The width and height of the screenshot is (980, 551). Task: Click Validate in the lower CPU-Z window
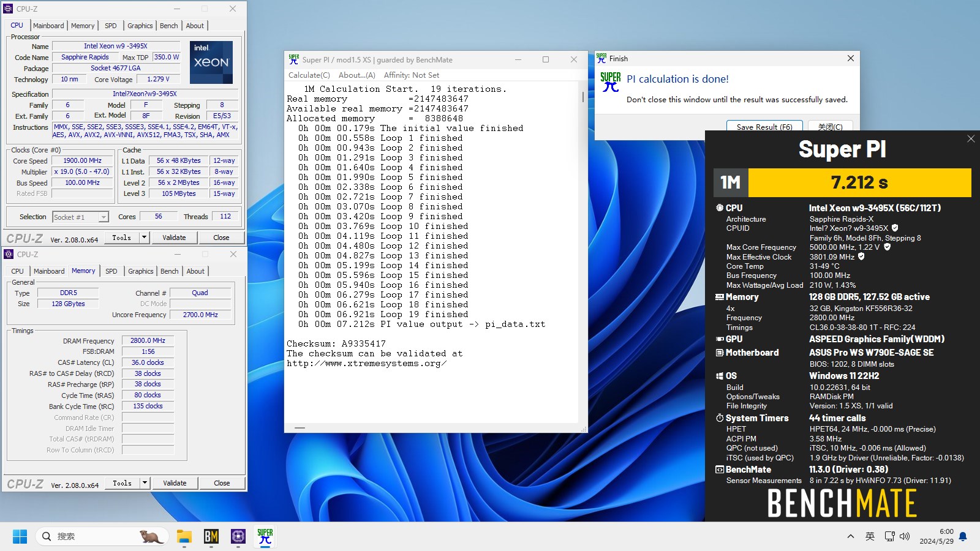[175, 483]
